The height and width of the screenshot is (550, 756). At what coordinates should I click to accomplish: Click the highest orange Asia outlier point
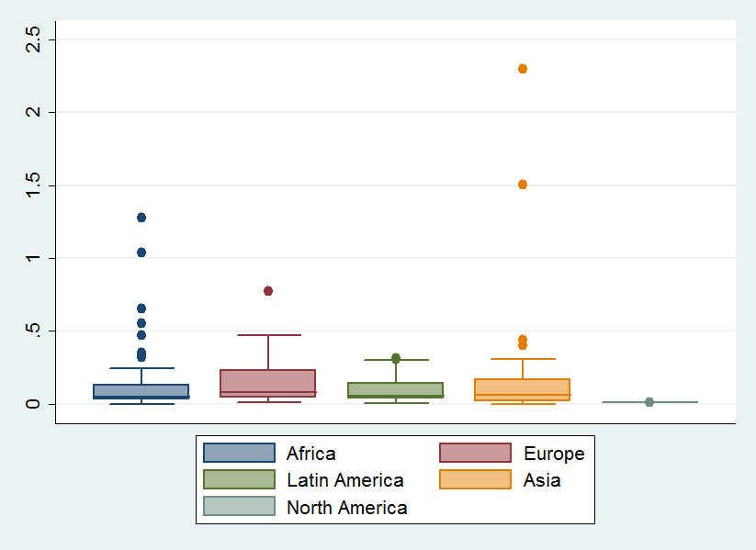[523, 69]
